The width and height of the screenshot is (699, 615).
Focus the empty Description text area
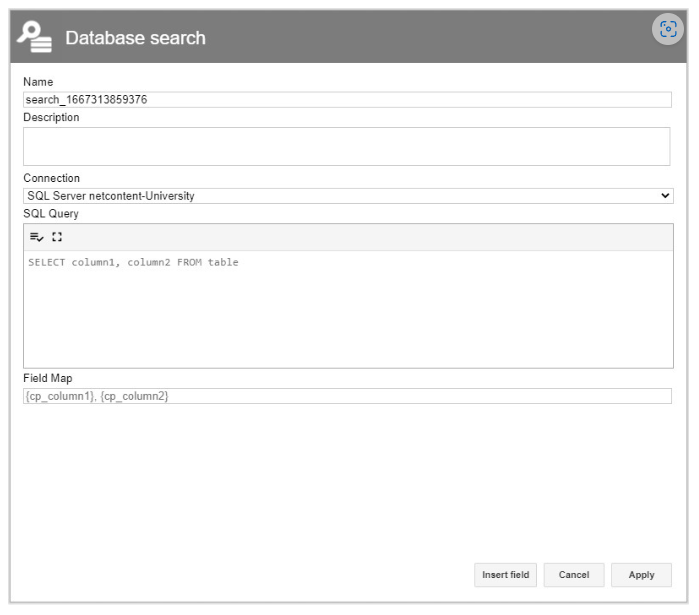pos(346,147)
